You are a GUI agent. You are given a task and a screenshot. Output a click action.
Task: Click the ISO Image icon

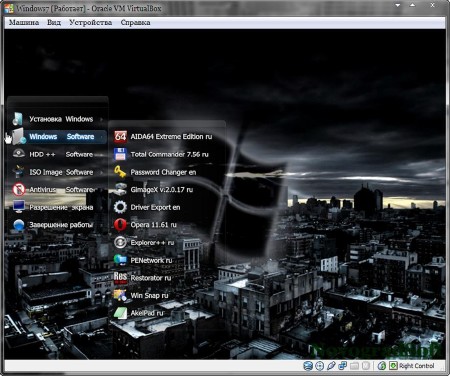tap(18, 171)
